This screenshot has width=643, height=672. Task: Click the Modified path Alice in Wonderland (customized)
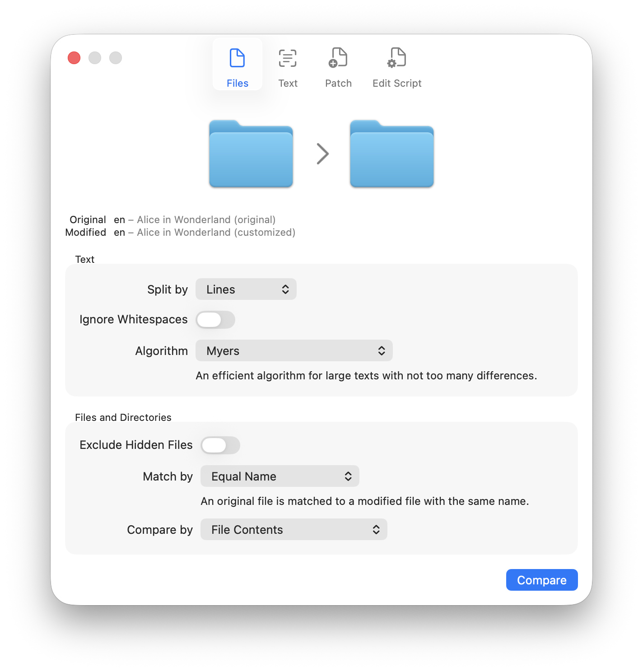(x=216, y=233)
